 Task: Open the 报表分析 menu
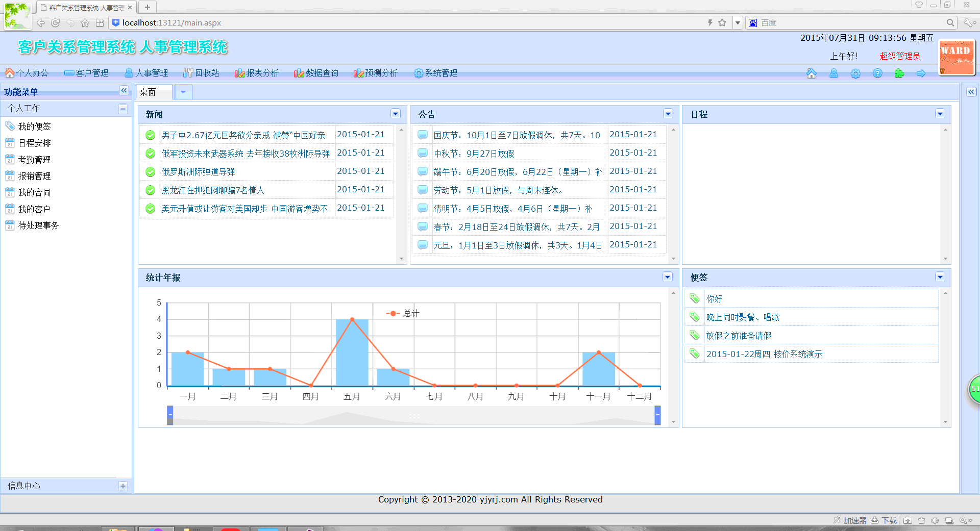[257, 73]
